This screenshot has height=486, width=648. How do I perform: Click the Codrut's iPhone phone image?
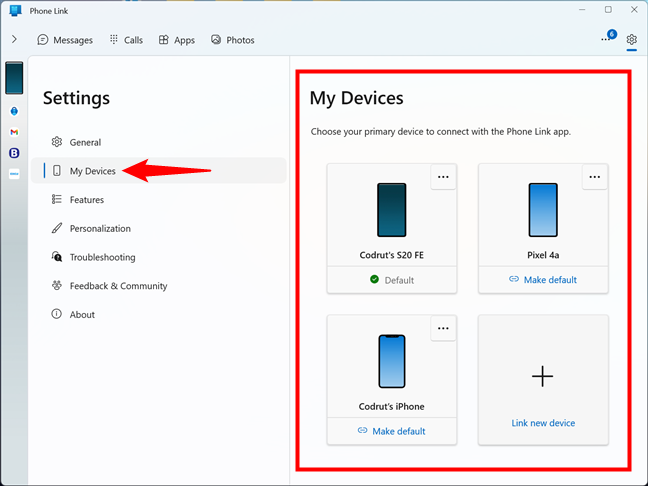[x=392, y=361]
